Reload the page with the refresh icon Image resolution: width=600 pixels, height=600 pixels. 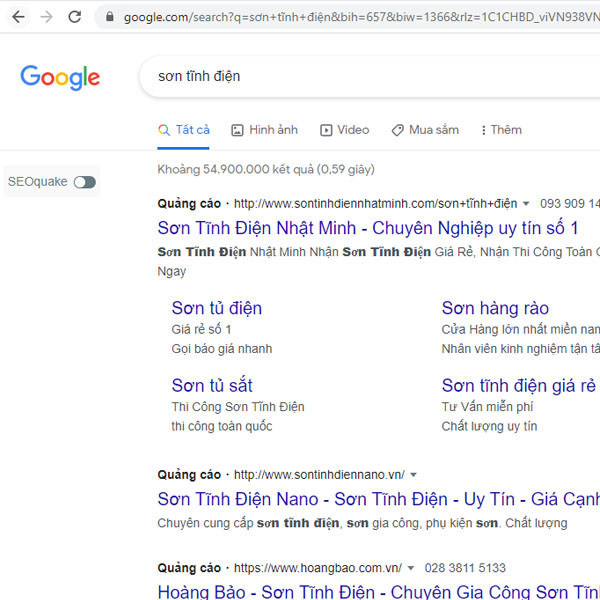click(75, 17)
